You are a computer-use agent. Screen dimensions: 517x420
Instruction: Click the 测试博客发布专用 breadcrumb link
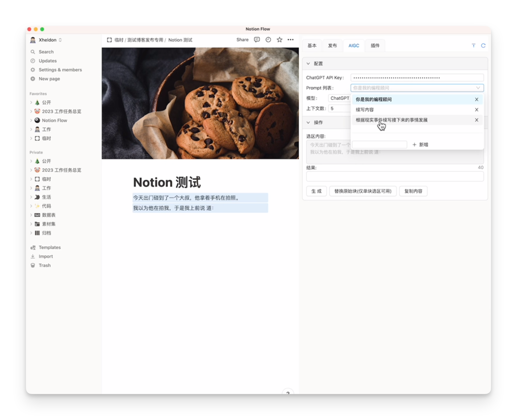(x=145, y=40)
